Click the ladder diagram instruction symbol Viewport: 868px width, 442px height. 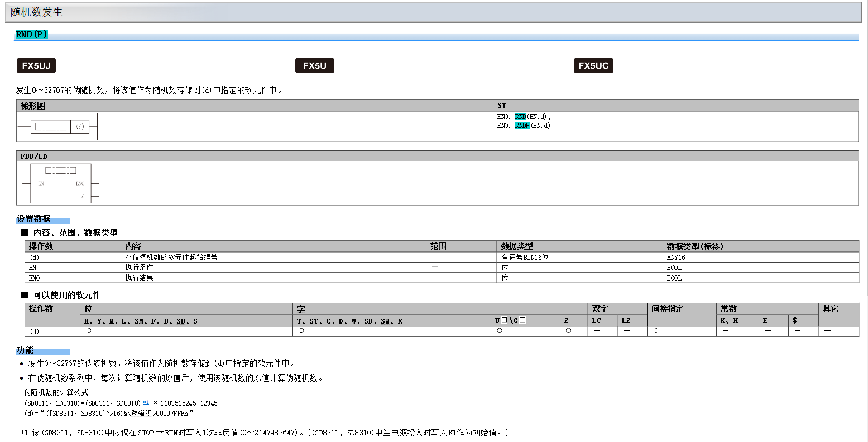51,127
